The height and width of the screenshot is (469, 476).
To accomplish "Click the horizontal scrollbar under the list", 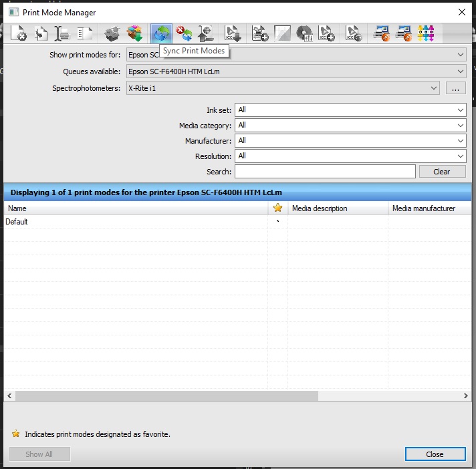I will tap(167, 396).
